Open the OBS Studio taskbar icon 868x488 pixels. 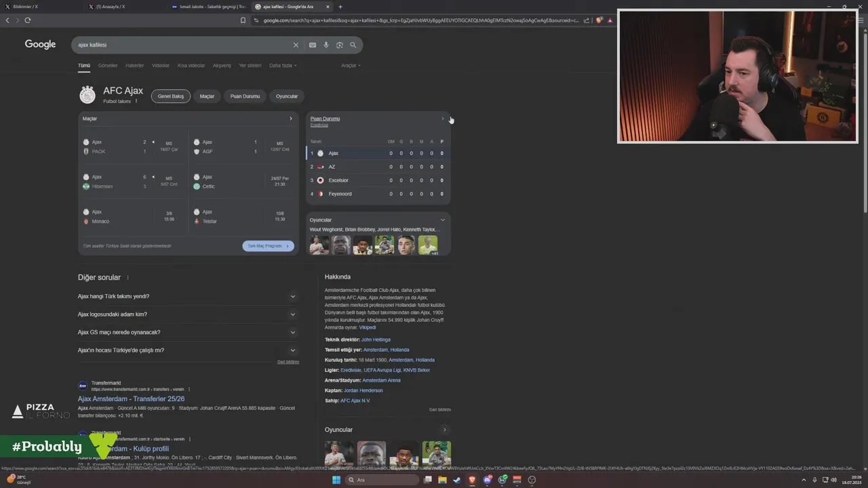point(532,480)
